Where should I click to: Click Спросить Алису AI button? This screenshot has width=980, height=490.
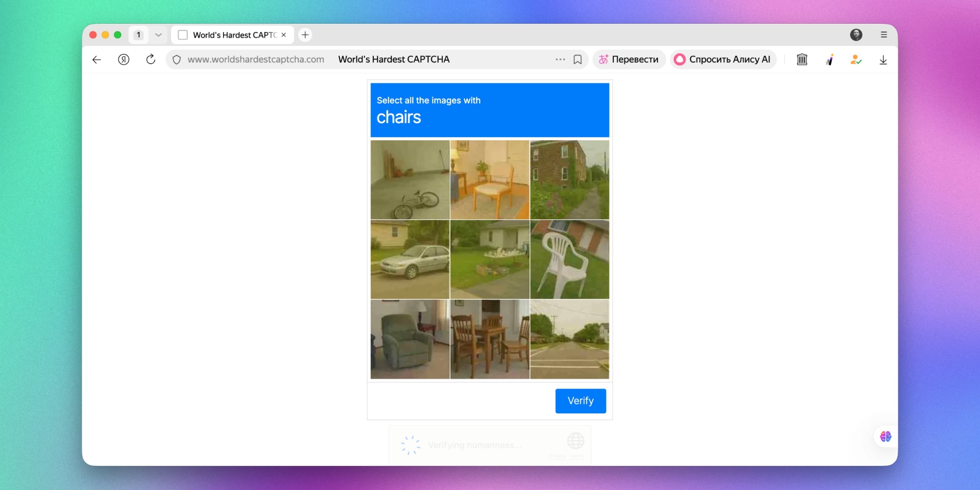coord(723,59)
